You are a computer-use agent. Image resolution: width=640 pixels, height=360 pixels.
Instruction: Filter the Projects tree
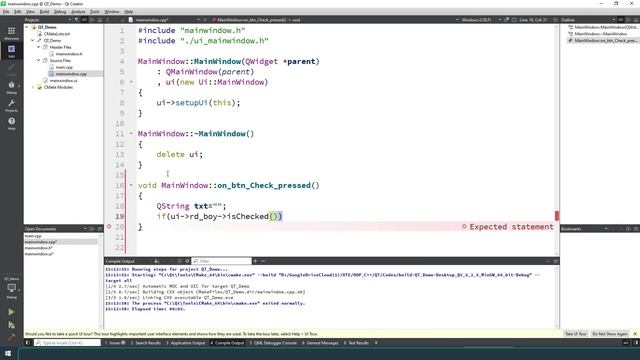76,20
